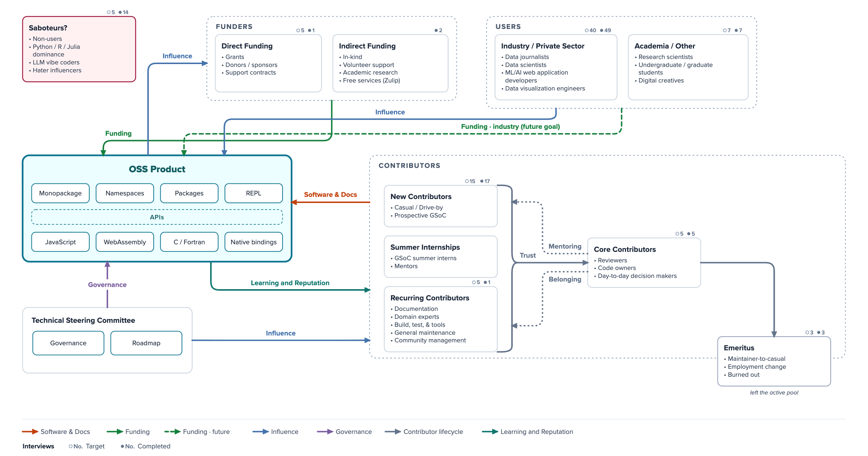This screenshot has width=868, height=456.
Task: Select the Academia / Other heading
Action: 665,46
